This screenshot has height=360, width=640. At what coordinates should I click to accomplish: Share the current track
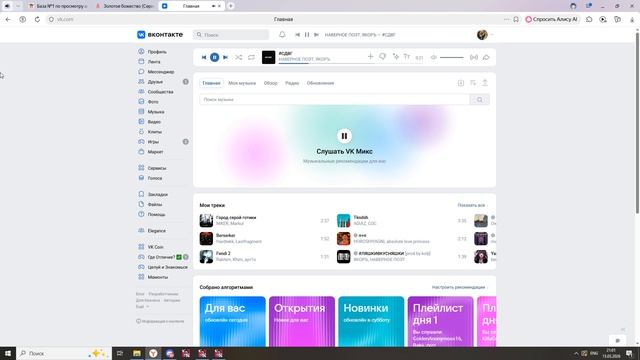486,58
